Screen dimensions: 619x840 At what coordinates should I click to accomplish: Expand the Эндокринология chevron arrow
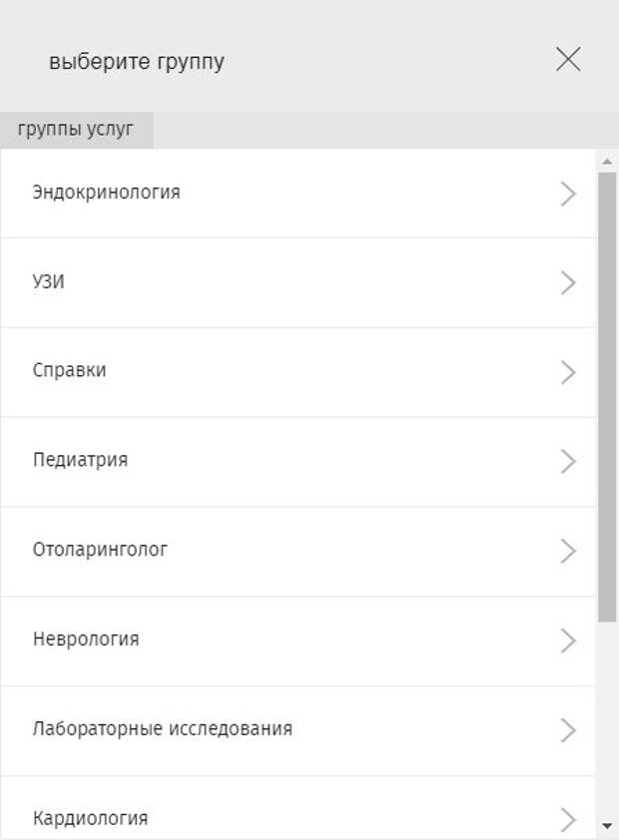[569, 194]
